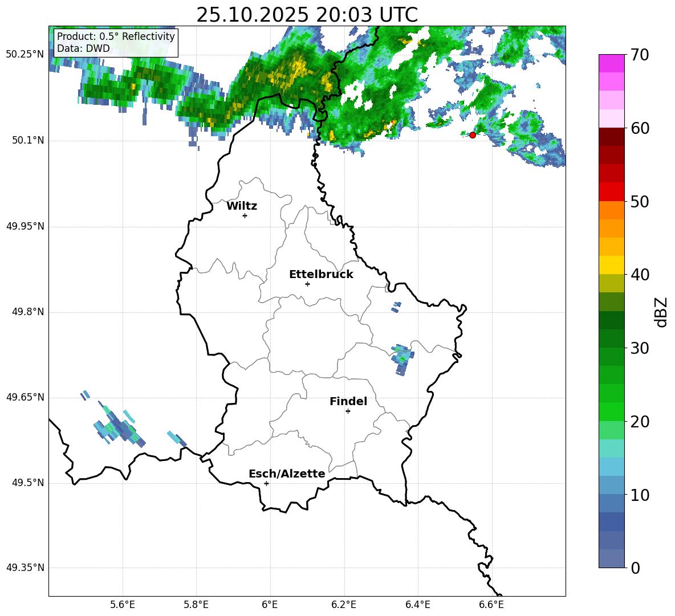
Task: Click the 49.5°N latitude label
Action: coord(29,483)
